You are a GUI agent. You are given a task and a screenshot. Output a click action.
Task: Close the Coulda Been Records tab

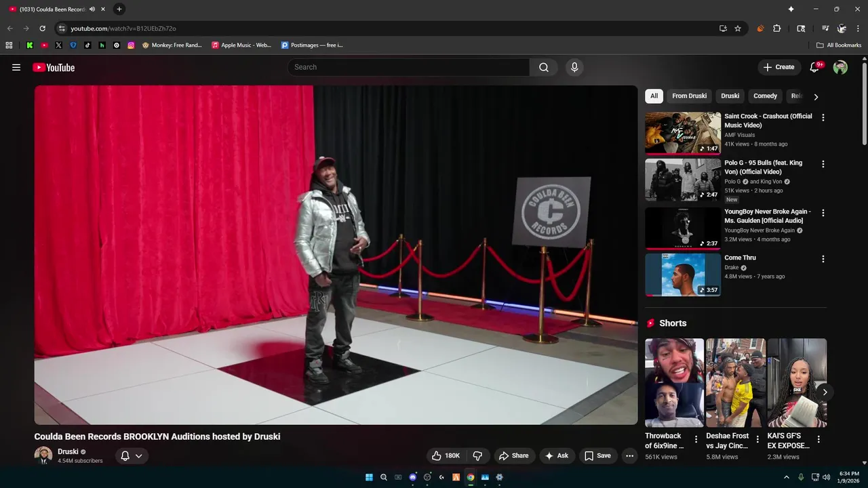coord(103,9)
